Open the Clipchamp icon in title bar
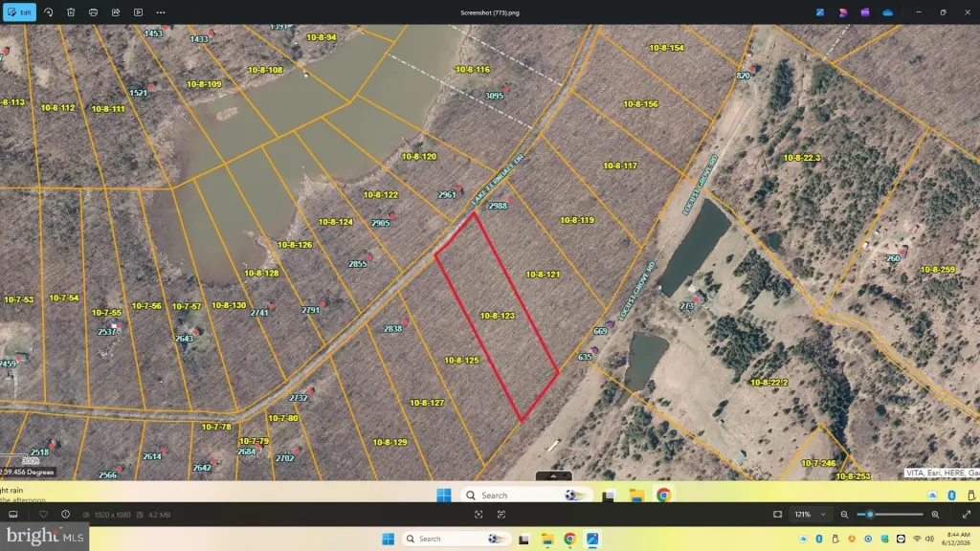The width and height of the screenshot is (980, 551). pyautogui.click(x=865, y=11)
